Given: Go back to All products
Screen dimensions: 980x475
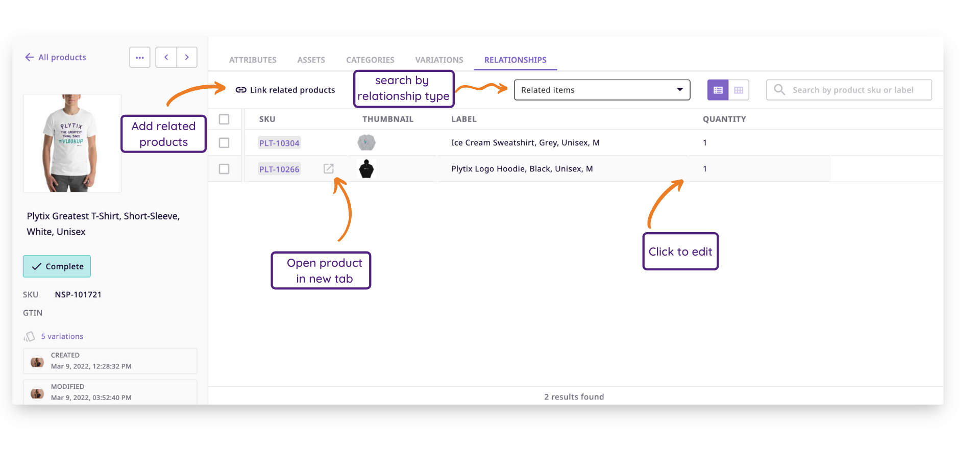Looking at the screenshot, I should click(x=56, y=57).
